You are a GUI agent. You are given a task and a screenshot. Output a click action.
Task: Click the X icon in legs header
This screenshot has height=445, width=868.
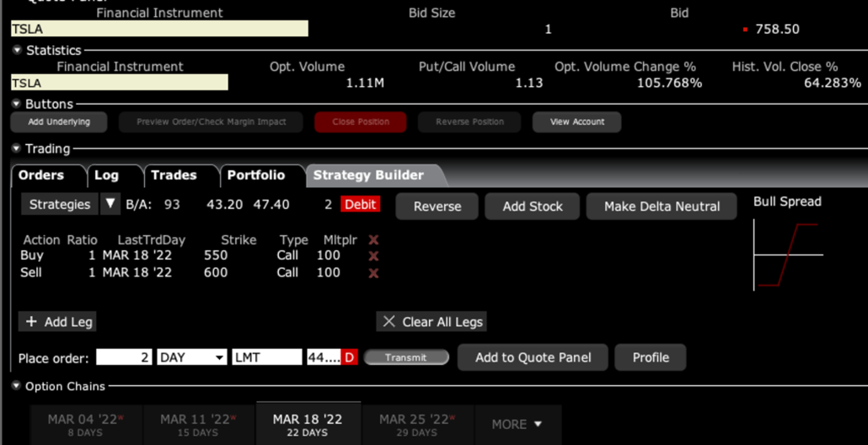coord(373,240)
